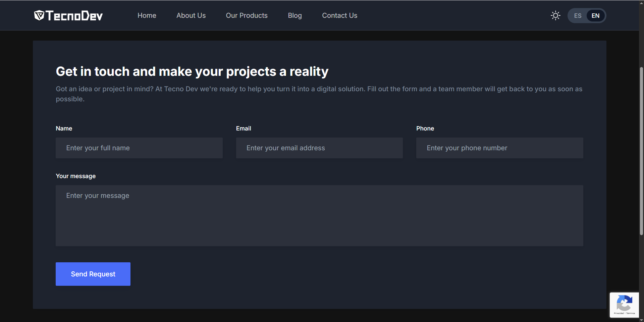Switch language to ES
This screenshot has height=322, width=644.
[578, 16]
